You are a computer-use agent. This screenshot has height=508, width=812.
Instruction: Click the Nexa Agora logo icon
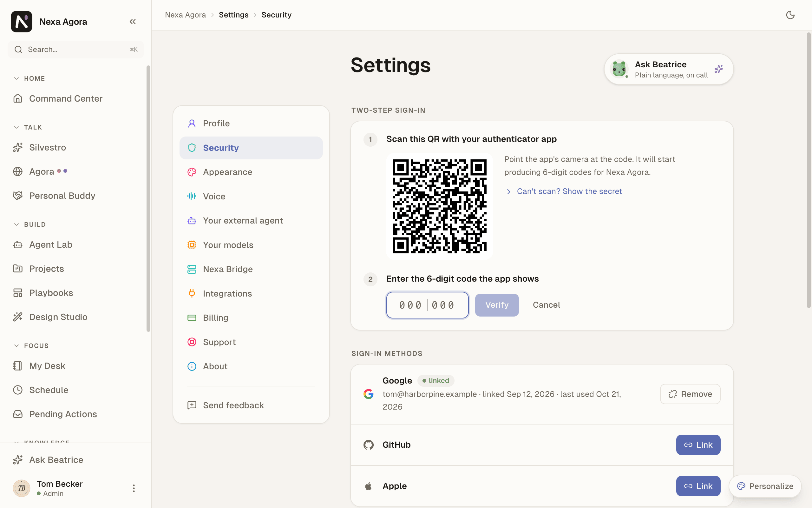[x=22, y=22]
